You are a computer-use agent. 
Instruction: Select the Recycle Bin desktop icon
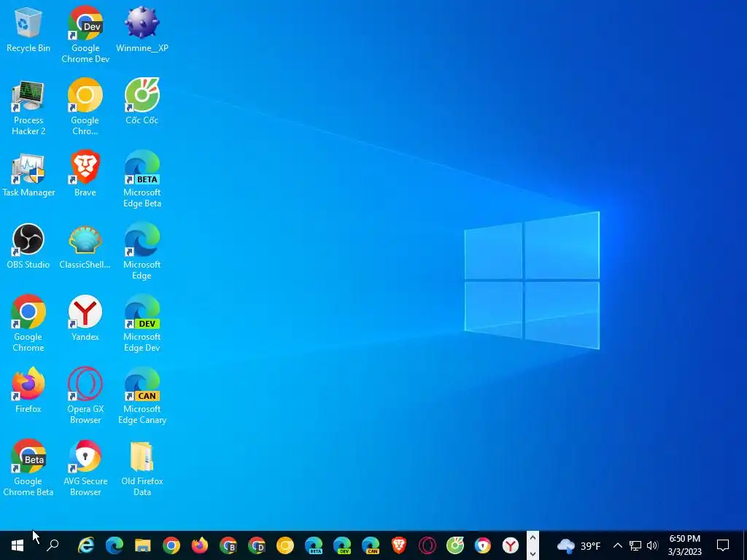(28, 29)
